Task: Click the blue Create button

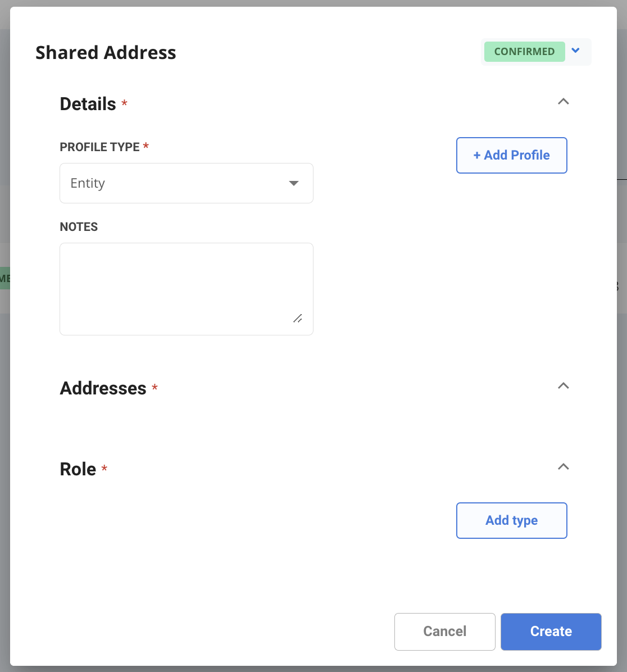Action: (551, 632)
